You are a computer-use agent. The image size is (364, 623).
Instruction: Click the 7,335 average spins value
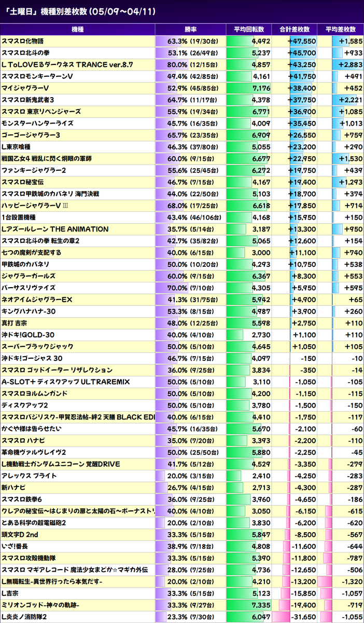click(261, 605)
